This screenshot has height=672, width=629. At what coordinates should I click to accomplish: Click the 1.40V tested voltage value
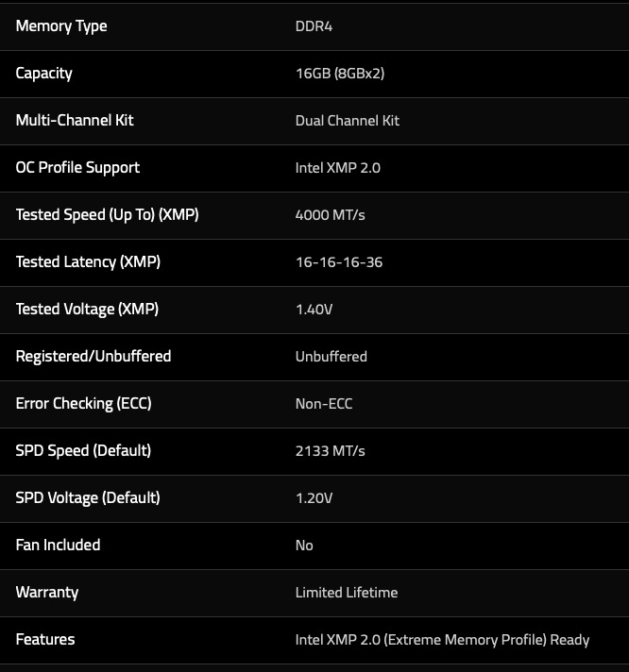[x=314, y=310]
